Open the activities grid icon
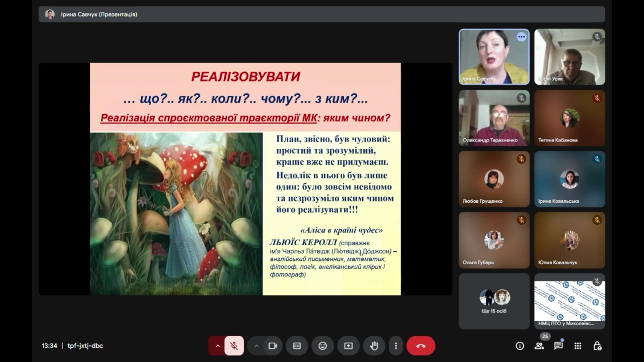 pyautogui.click(x=578, y=346)
